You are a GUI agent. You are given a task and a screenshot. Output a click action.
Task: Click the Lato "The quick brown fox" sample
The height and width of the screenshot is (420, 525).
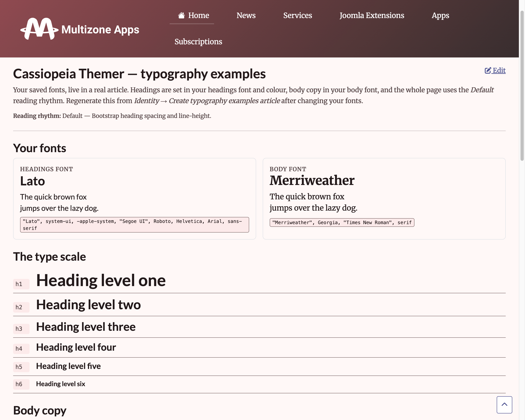(53, 197)
